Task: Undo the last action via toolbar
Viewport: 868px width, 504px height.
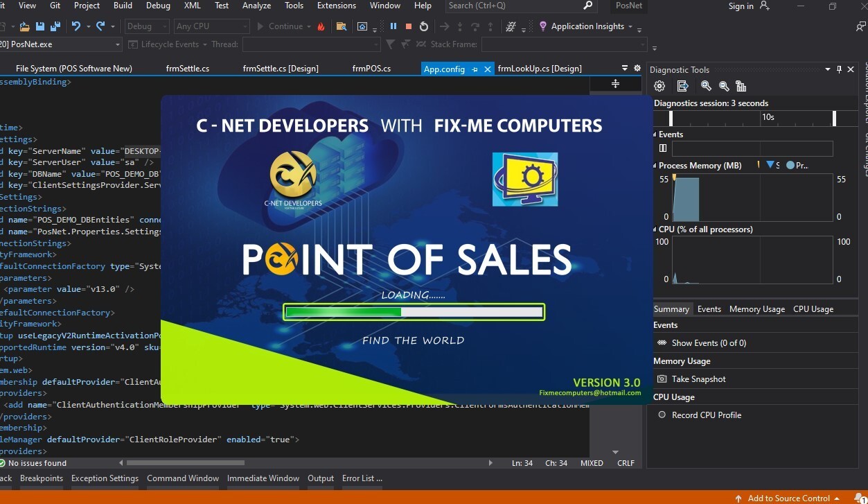Action: (x=76, y=26)
